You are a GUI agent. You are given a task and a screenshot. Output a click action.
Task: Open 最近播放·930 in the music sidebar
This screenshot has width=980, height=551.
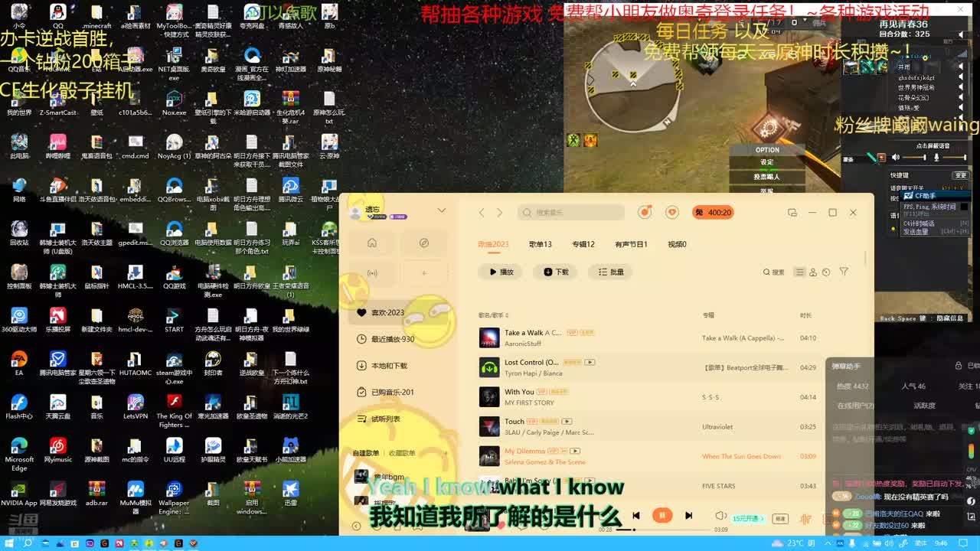click(398, 339)
